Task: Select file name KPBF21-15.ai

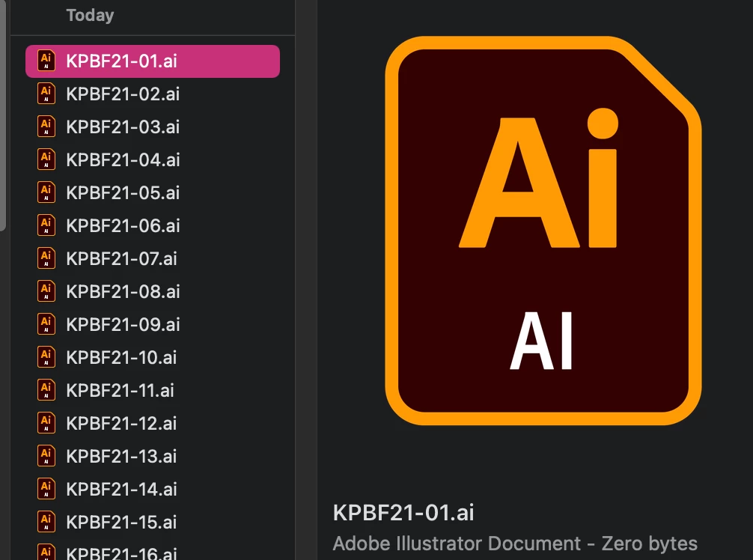Action: click(121, 522)
